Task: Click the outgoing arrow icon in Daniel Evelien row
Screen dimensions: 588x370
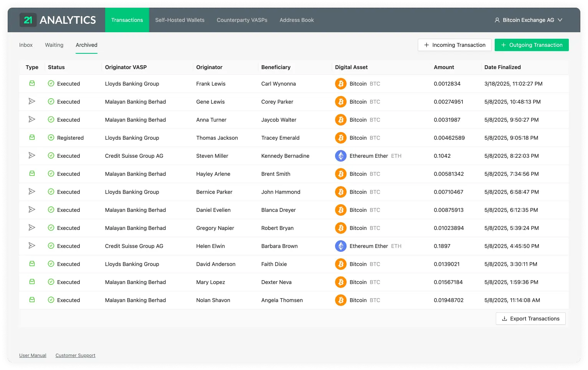Action: (32, 210)
